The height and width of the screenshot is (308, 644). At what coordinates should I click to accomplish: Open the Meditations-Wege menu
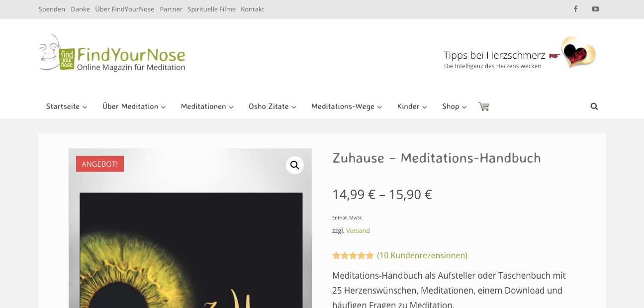point(347,106)
